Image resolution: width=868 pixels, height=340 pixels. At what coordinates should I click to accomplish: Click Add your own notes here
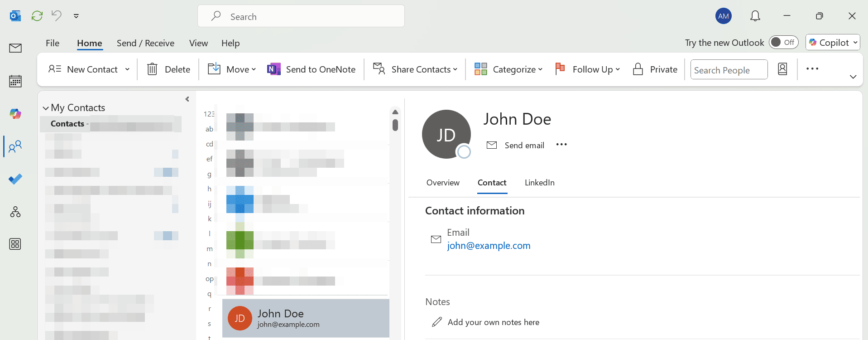tap(493, 322)
